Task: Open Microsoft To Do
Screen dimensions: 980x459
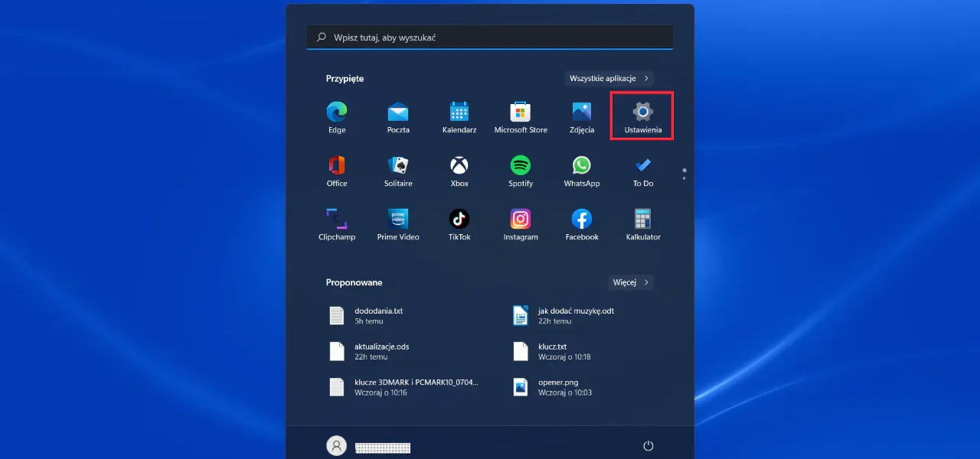Action: pyautogui.click(x=642, y=168)
